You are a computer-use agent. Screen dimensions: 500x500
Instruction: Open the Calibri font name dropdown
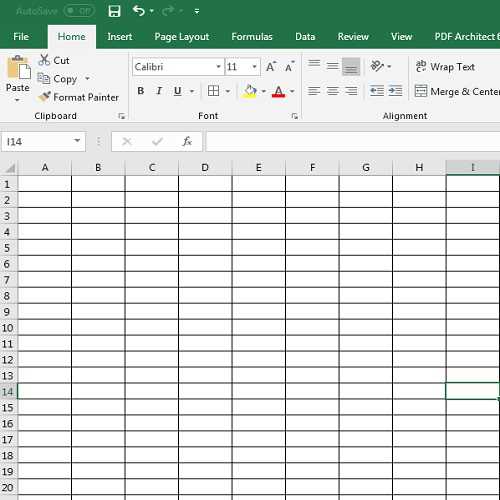click(x=218, y=67)
